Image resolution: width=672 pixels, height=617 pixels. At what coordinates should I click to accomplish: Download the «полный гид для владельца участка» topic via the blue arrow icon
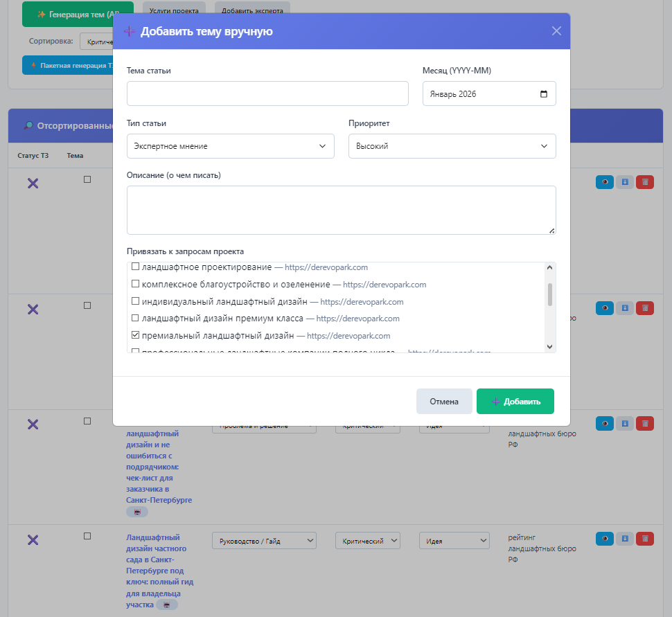tap(625, 539)
